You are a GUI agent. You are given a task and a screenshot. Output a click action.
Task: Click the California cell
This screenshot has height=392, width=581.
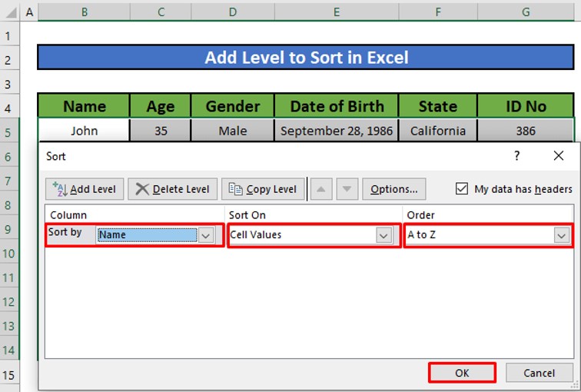coord(437,131)
